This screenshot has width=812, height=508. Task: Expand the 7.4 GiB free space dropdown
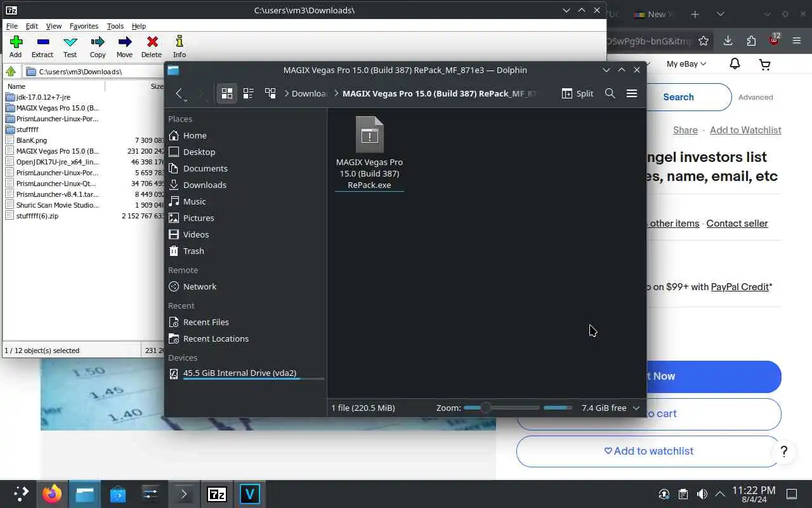pos(636,408)
